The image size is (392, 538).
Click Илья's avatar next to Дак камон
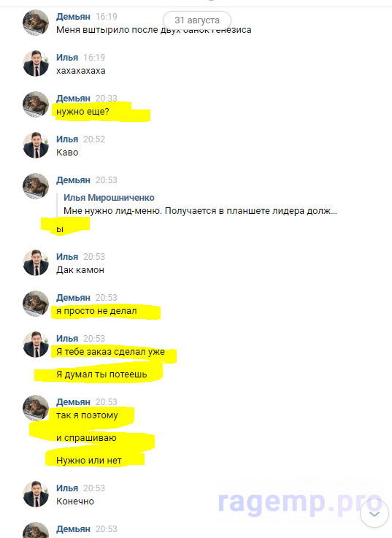pyautogui.click(x=36, y=263)
